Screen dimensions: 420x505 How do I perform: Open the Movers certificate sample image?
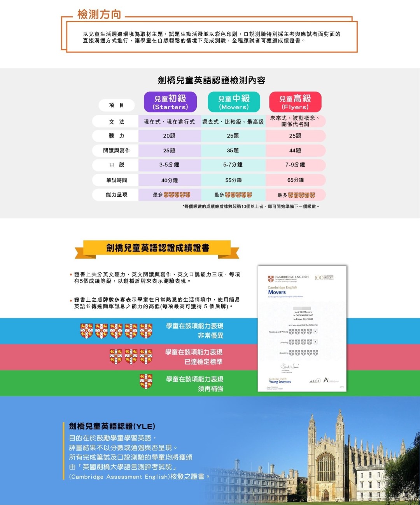(302, 329)
